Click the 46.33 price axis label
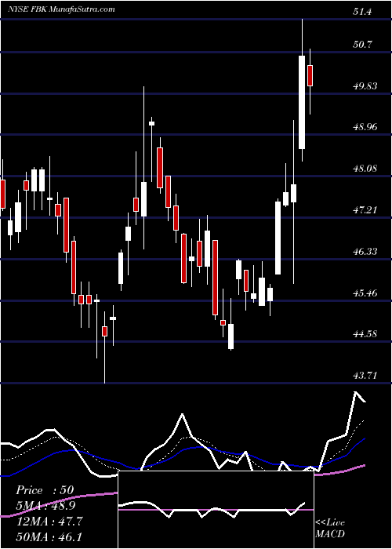392x549 pixels. 365,252
